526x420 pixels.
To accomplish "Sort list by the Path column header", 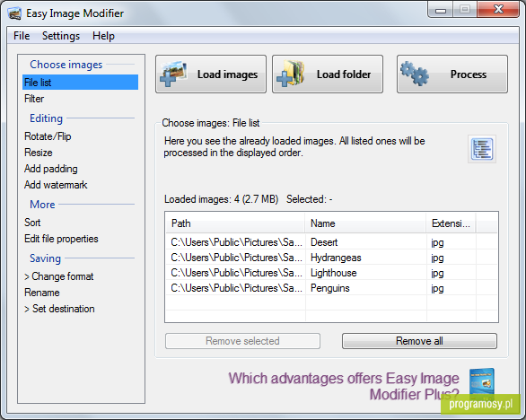I will tap(235, 223).
